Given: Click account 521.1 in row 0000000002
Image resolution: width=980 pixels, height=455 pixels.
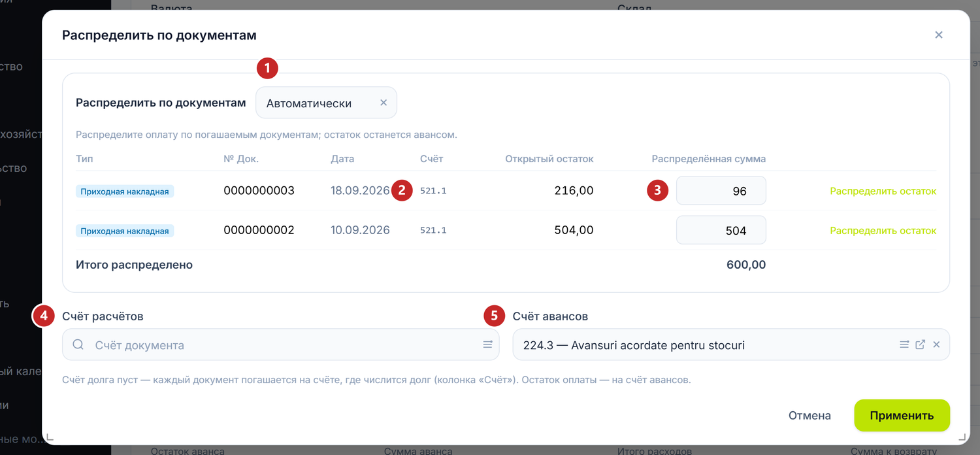Looking at the screenshot, I should pos(433,230).
